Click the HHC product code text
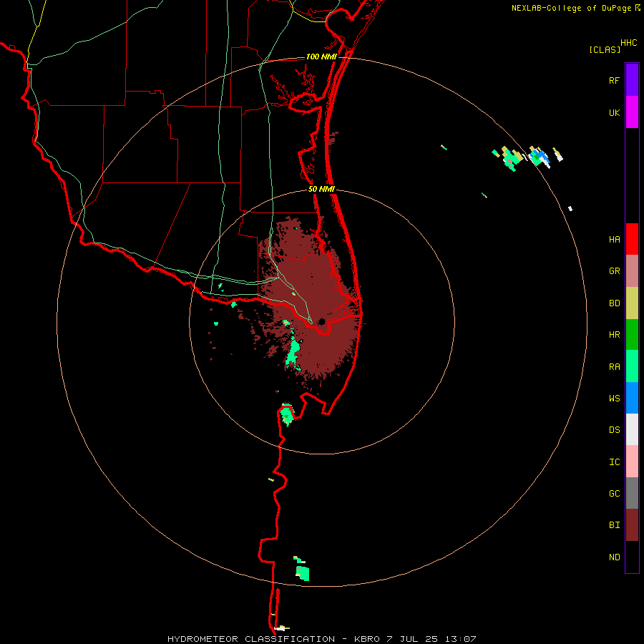 pyautogui.click(x=629, y=43)
